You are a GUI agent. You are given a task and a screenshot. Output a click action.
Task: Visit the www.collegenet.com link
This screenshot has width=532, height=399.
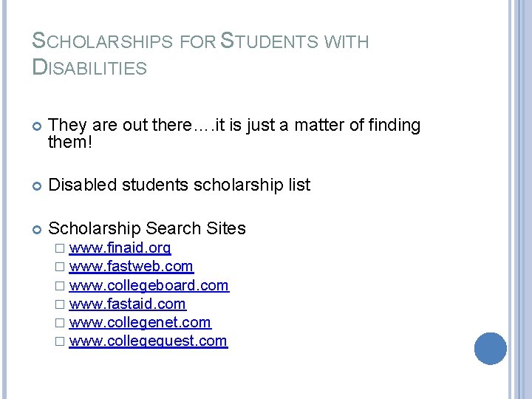click(x=140, y=322)
